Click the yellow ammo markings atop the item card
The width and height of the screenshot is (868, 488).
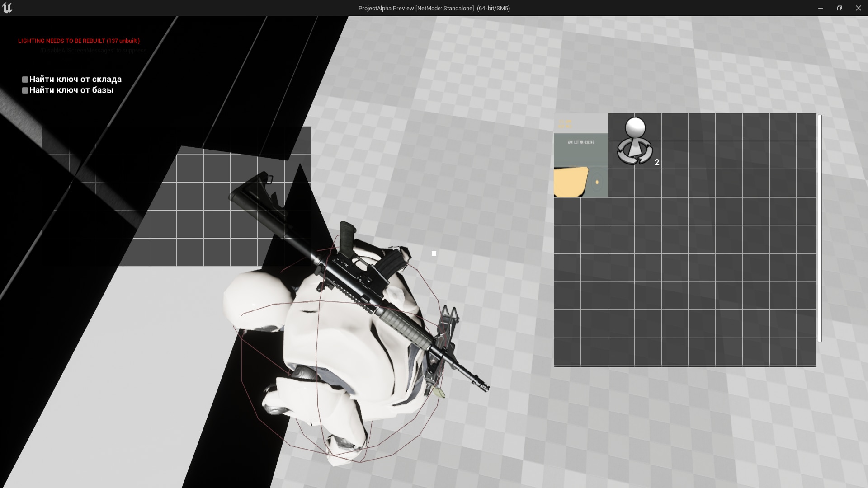[x=566, y=123]
